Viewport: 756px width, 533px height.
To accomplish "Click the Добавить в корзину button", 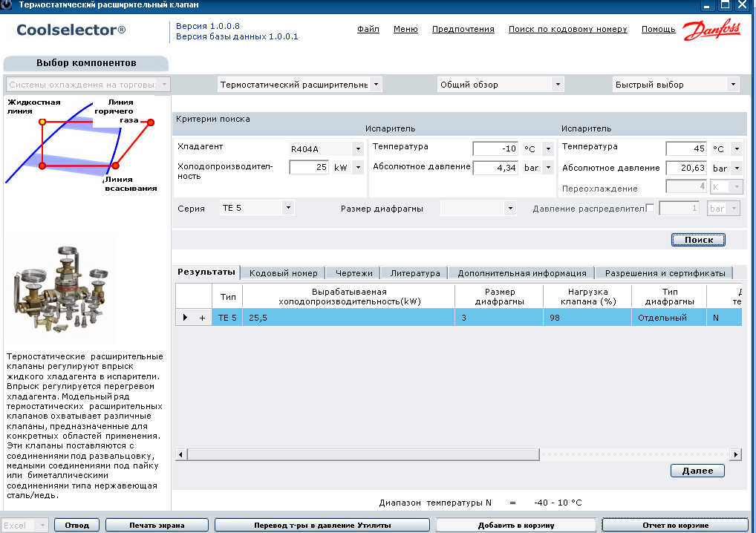I will pos(516,526).
